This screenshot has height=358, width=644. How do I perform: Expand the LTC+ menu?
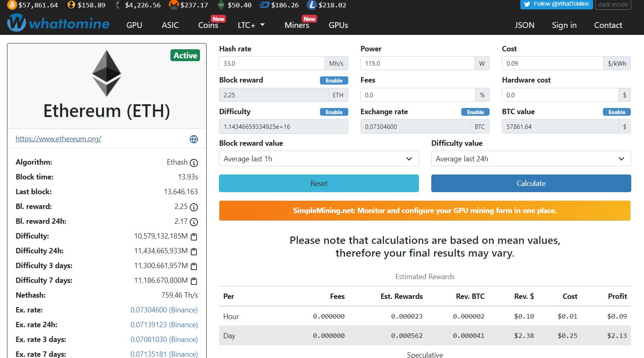251,25
